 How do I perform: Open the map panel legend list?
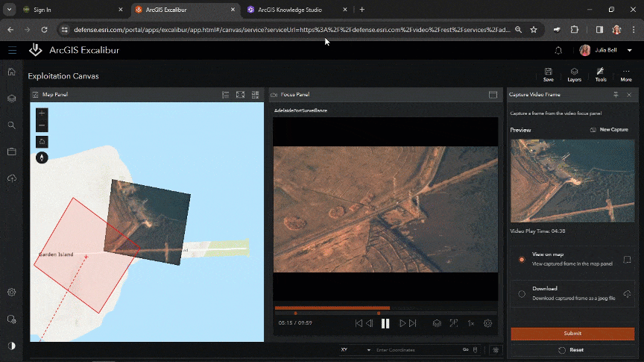click(x=225, y=95)
